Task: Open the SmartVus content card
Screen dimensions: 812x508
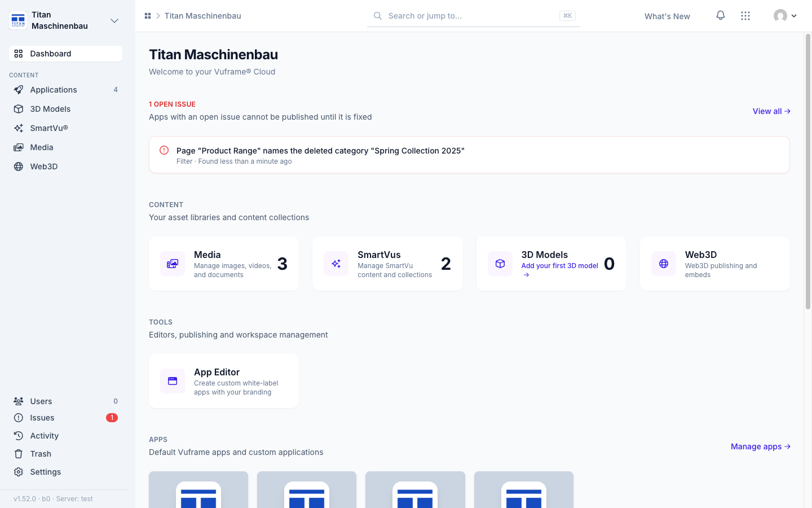Action: click(387, 264)
